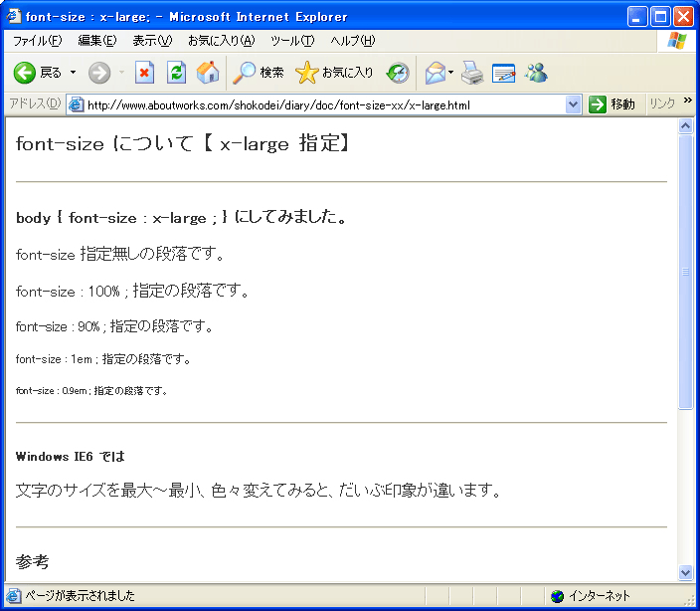Click the Stop loading icon
The width and height of the screenshot is (700, 611).
[x=145, y=73]
